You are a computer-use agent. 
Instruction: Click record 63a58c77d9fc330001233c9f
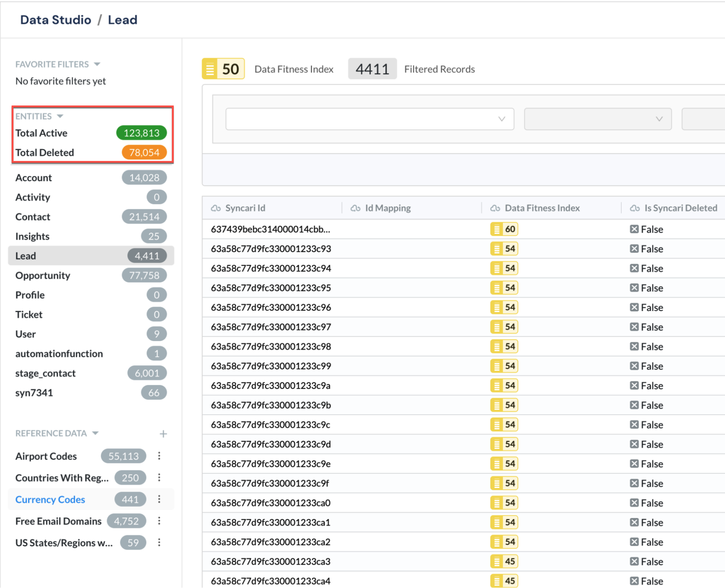[x=270, y=483]
